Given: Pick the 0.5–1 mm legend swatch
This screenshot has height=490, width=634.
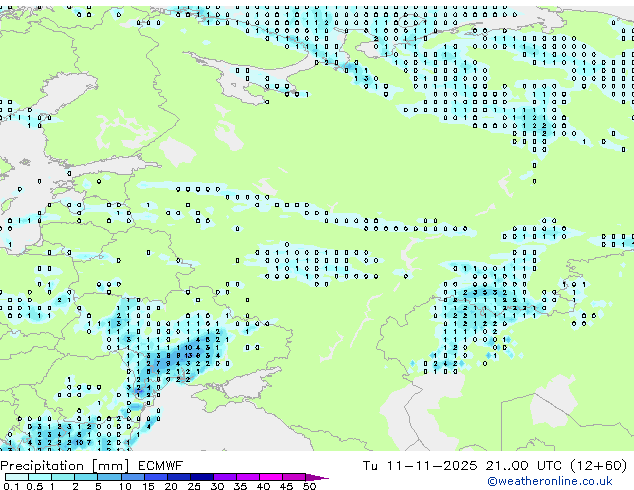Looking at the screenshot, I should click(40, 477).
